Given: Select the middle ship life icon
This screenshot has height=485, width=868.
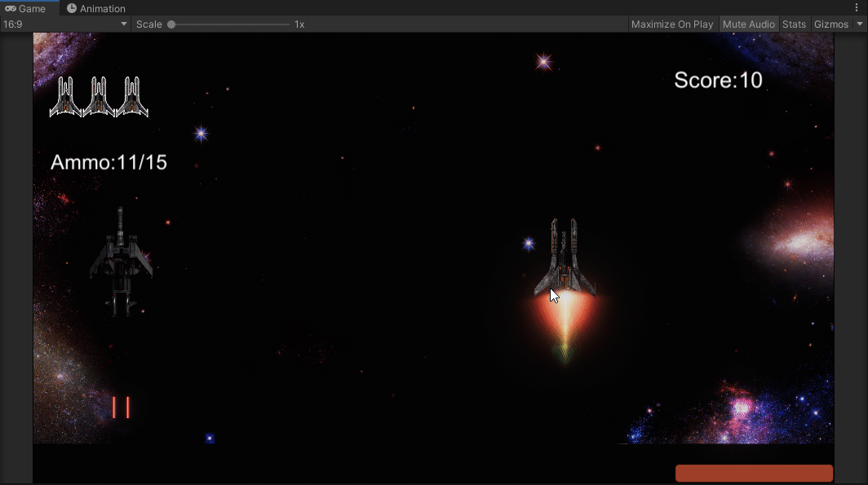Looking at the screenshot, I should coord(99,95).
